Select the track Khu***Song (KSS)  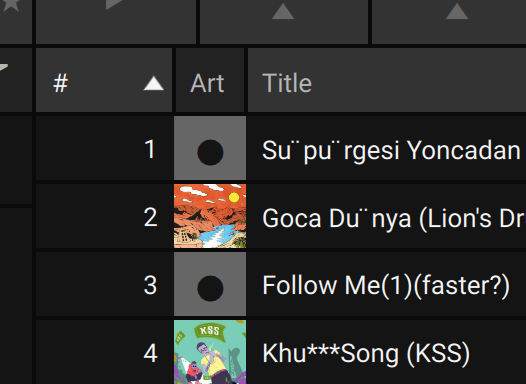click(x=366, y=353)
